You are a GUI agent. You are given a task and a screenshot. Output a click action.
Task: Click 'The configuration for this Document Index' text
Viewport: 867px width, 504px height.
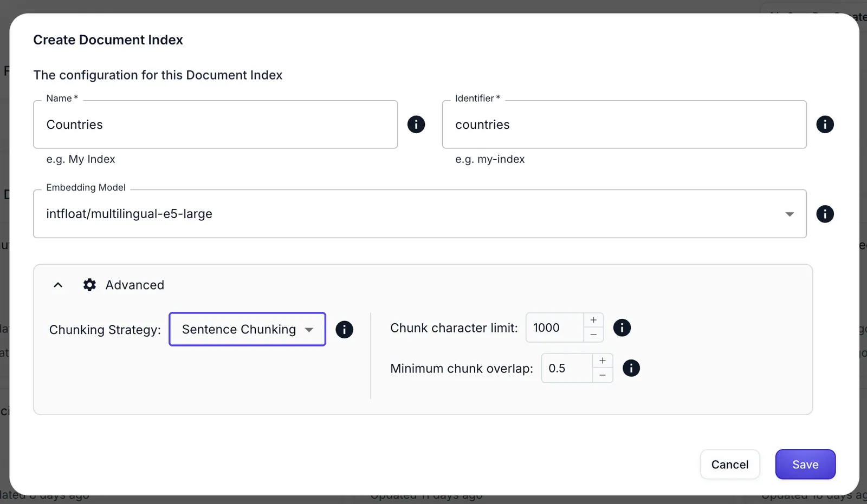click(x=158, y=75)
